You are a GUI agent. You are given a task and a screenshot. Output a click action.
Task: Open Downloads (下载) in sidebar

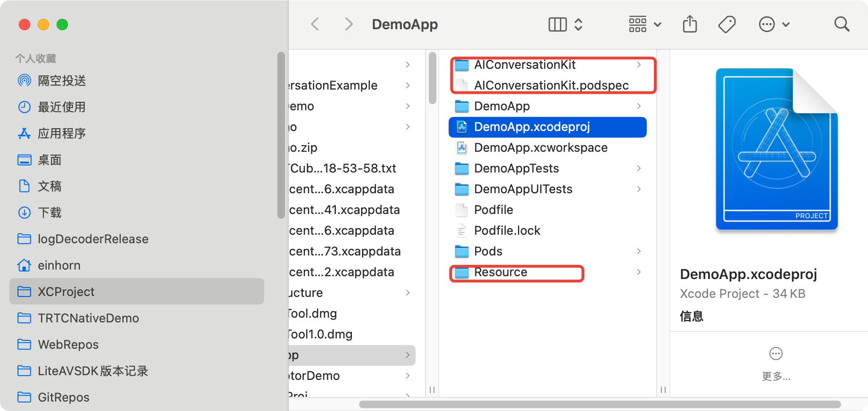tap(49, 213)
